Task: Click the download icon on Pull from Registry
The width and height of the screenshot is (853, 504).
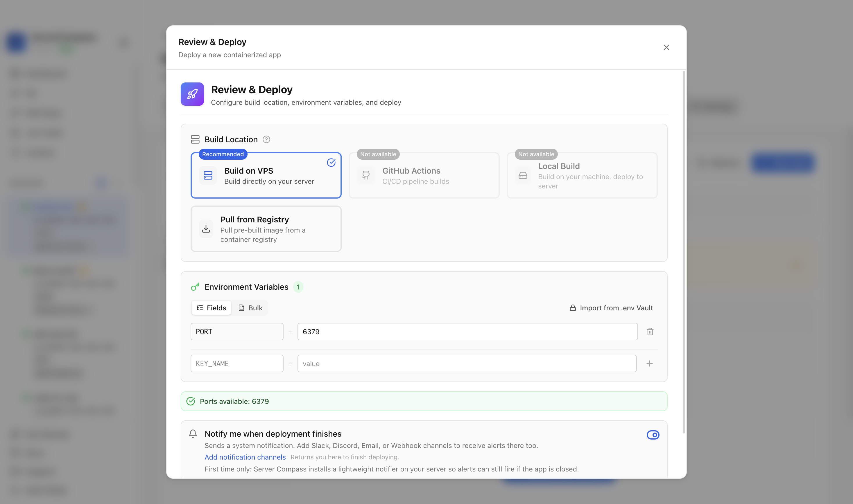Action: pyautogui.click(x=206, y=229)
